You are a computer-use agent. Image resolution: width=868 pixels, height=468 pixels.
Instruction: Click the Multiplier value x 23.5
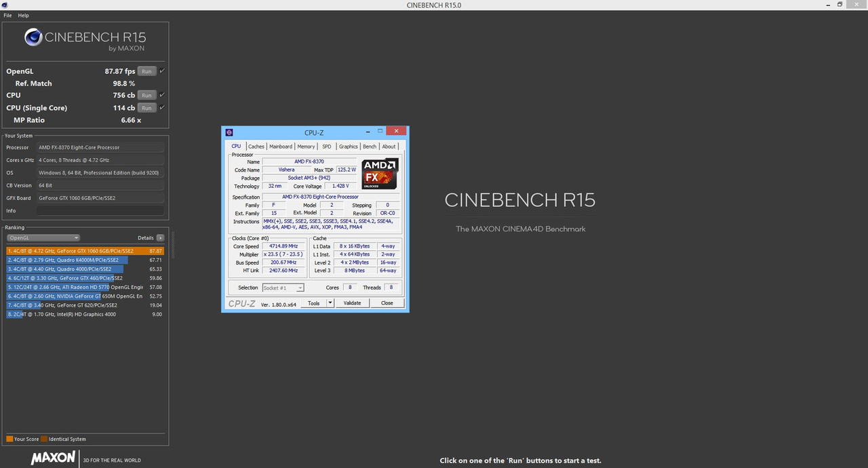(283, 254)
